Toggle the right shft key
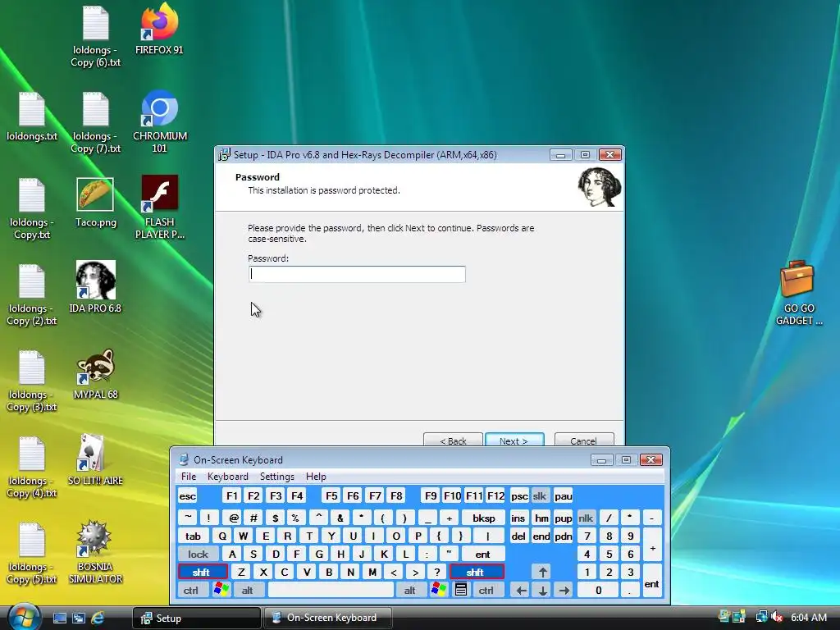 tap(477, 572)
